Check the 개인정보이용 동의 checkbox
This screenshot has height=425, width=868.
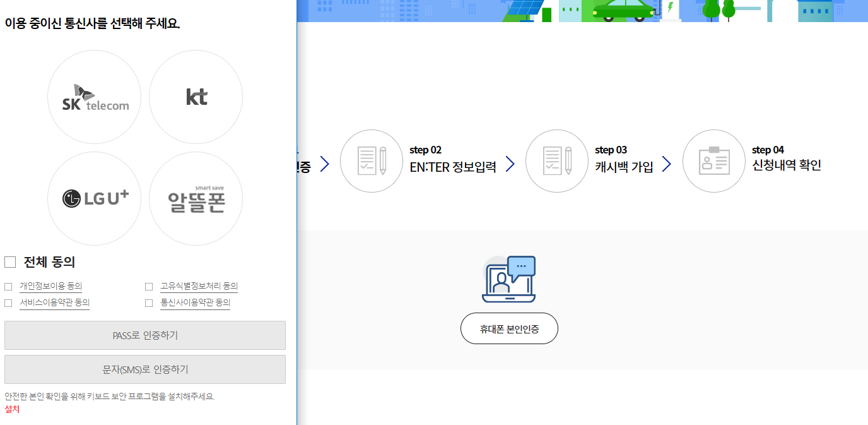coord(8,287)
